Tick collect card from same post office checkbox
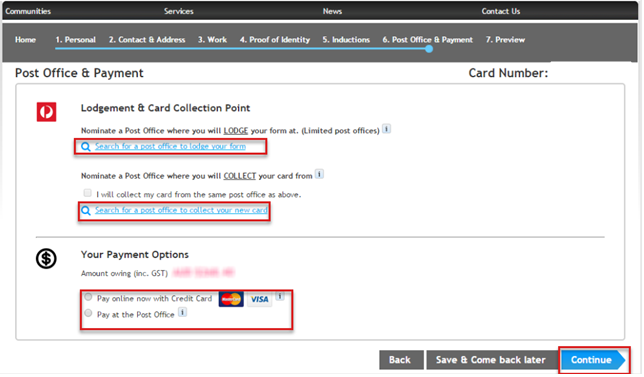The height and width of the screenshot is (377, 644). point(87,193)
